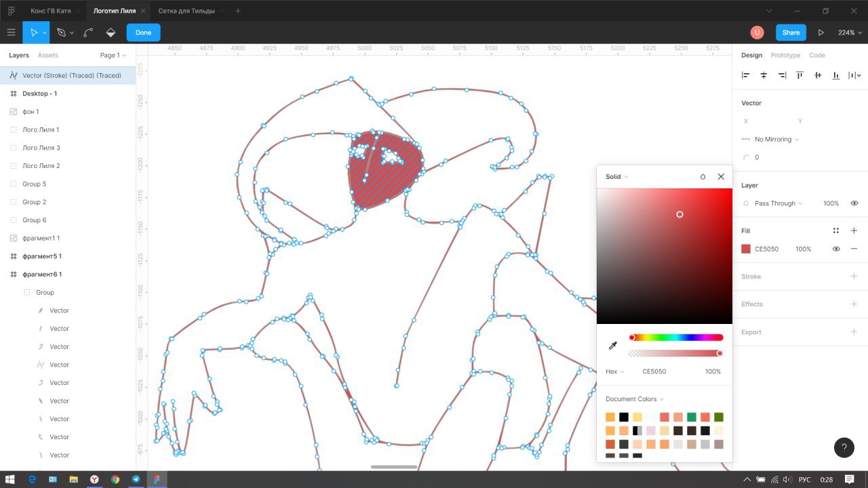868x488 pixels.
Task: Open File Explorer from the taskbar
Action: click(x=73, y=479)
